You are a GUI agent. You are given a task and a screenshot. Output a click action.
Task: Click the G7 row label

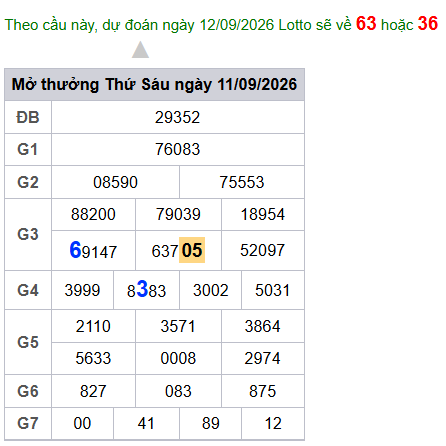pos(28,424)
